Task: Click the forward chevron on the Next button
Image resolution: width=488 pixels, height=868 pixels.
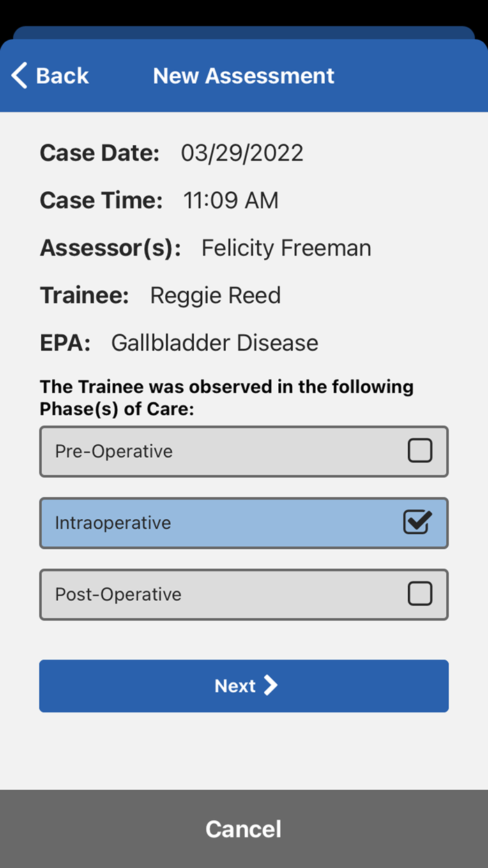Action: point(271,686)
